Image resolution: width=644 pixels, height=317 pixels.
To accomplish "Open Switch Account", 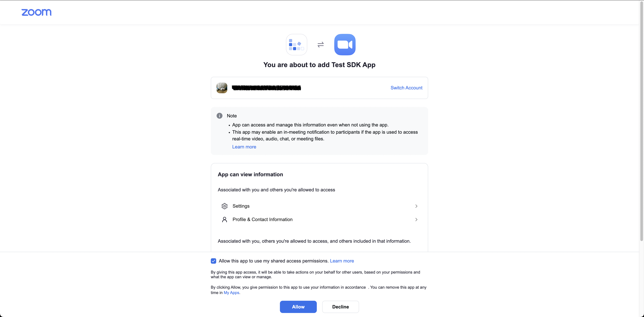I will pos(406,88).
